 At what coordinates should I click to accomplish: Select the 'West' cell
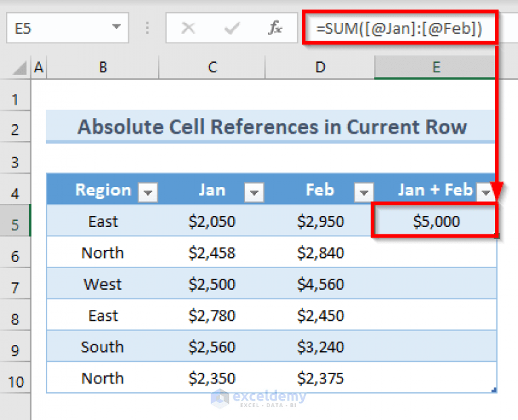(103, 284)
